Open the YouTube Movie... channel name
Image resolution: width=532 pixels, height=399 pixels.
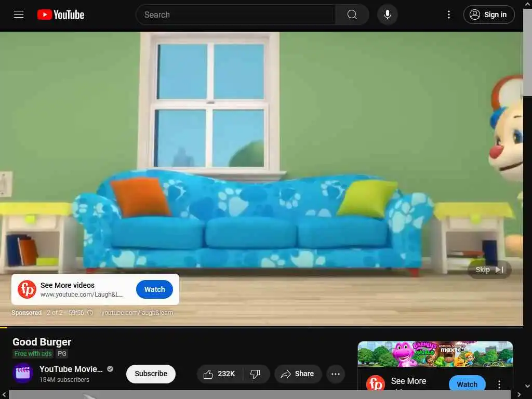71,369
